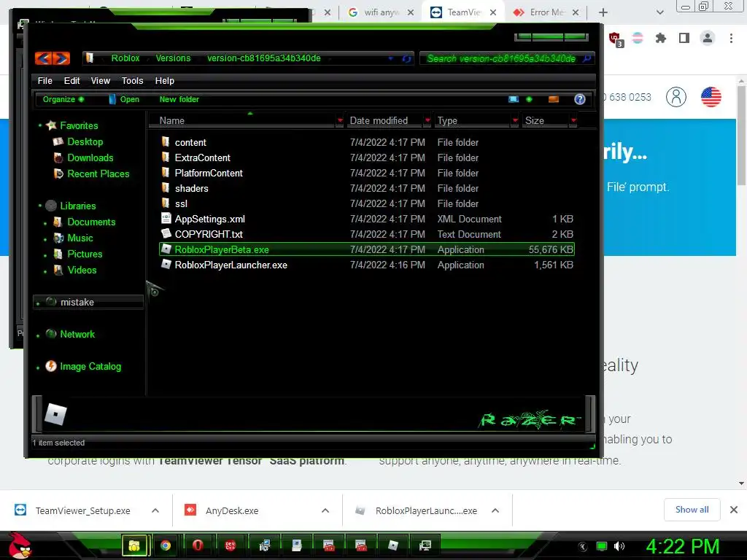
Task: Click the TeamViewer account user icon
Action: pos(676,97)
